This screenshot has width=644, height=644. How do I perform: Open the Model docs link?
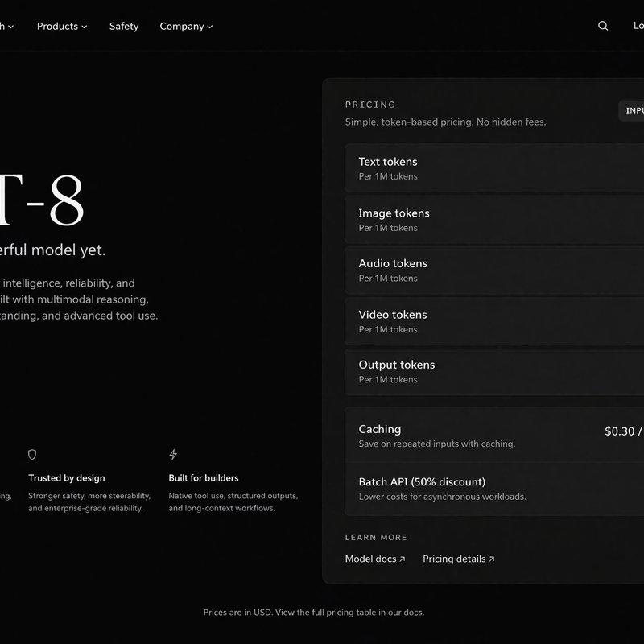click(375, 559)
